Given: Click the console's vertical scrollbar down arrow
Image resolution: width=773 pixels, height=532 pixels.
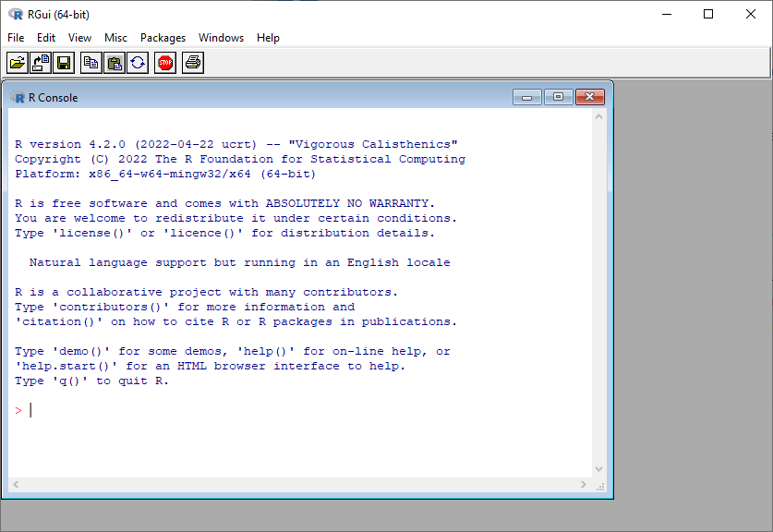Looking at the screenshot, I should click(598, 469).
